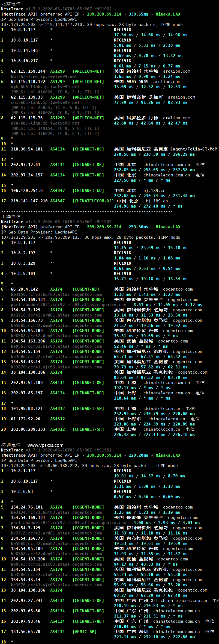
Task: Click hostname chi-bb1-link.ip.twelve99.net
Action: tap(45, 102)
